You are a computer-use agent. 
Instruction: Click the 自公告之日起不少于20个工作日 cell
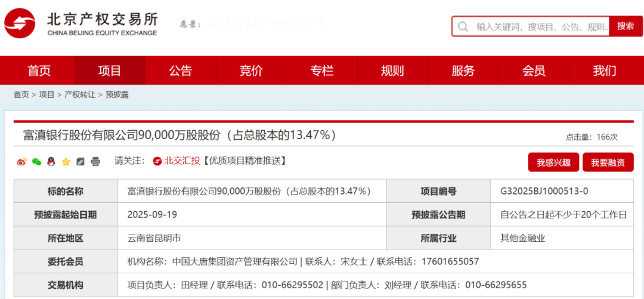(563, 214)
